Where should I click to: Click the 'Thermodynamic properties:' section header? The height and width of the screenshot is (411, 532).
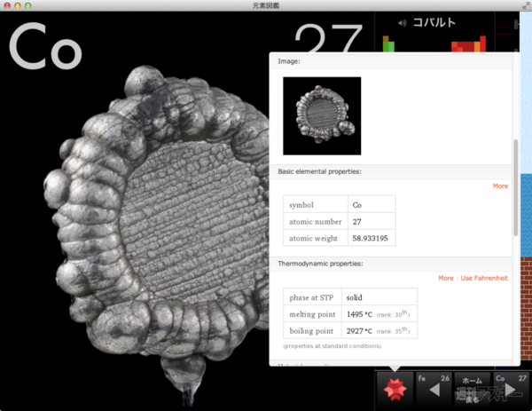[x=320, y=264]
